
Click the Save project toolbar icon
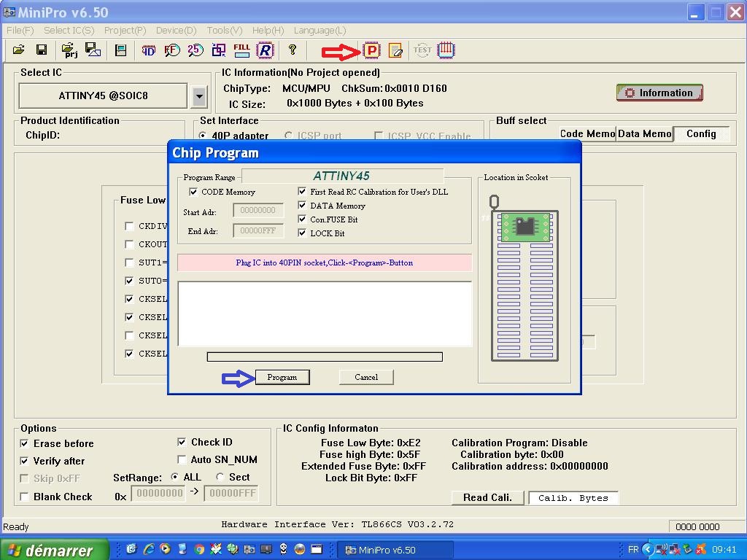click(93, 50)
